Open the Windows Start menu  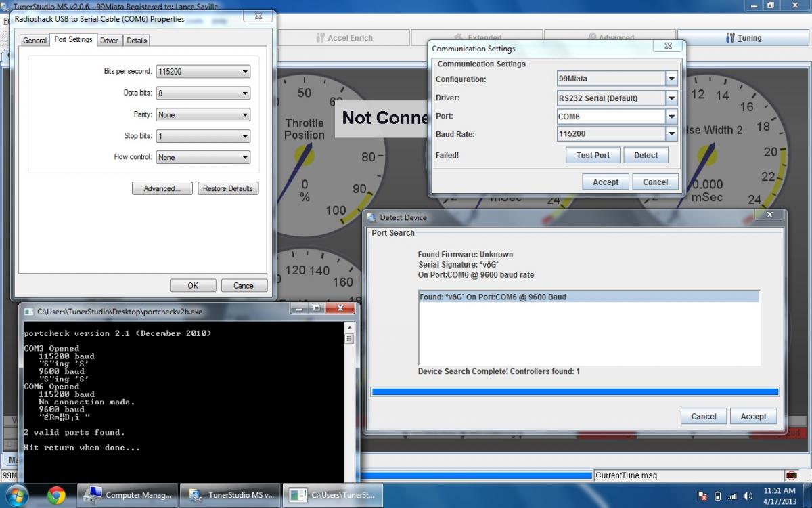click(x=17, y=495)
